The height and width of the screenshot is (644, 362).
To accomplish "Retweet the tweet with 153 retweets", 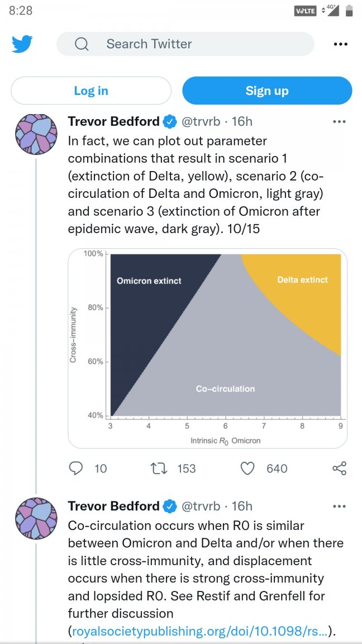I will click(159, 468).
